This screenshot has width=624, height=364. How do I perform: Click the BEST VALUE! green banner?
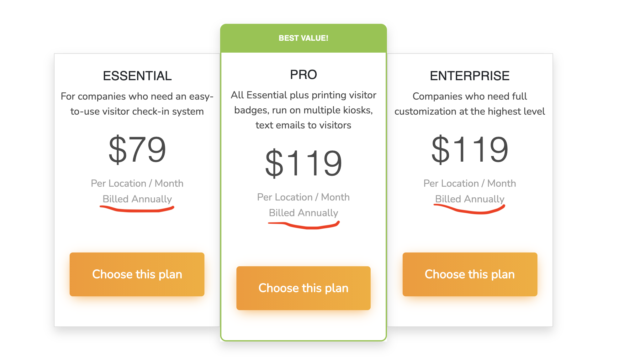304,38
